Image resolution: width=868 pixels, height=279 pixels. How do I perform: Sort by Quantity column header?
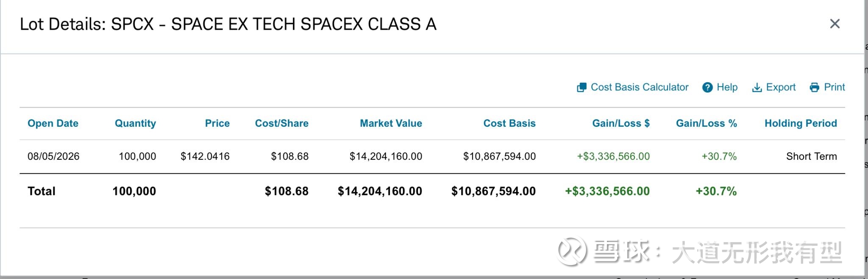[x=135, y=123]
